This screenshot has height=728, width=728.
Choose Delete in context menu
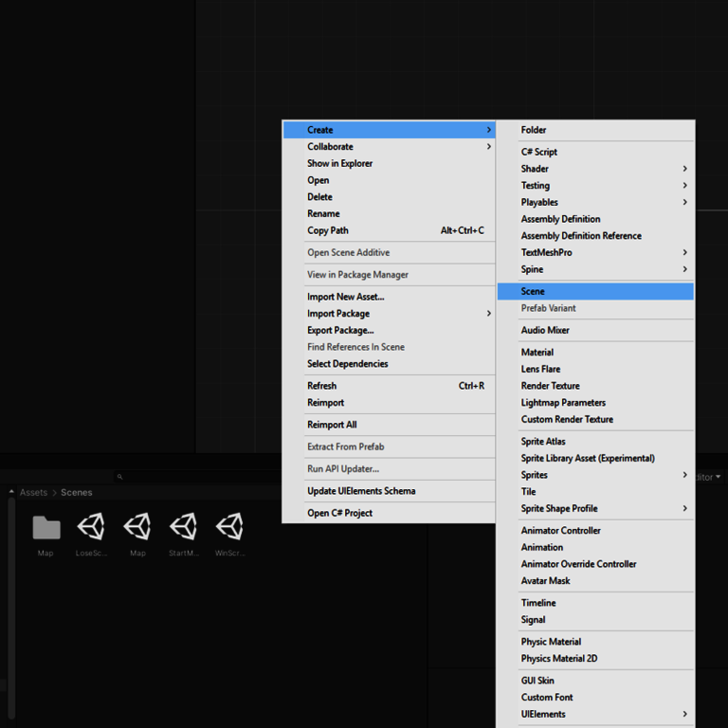coord(389,197)
